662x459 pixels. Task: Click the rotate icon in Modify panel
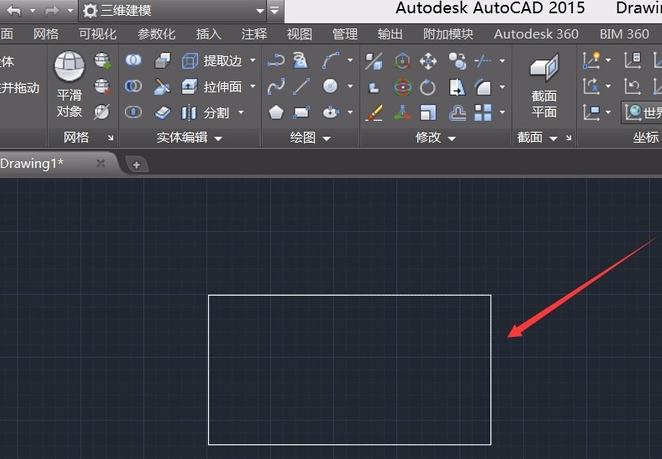click(428, 87)
